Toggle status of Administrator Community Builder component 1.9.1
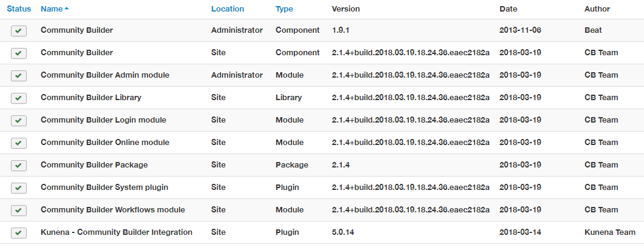 (18, 31)
